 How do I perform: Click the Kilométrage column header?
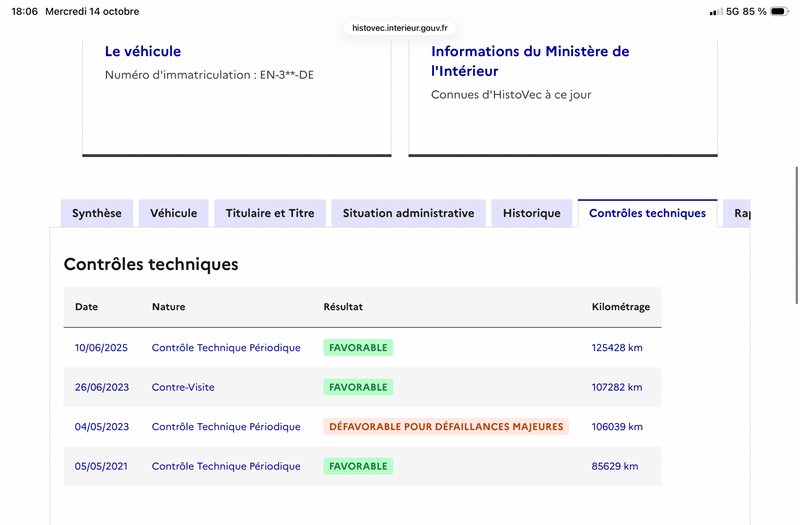pyautogui.click(x=621, y=307)
